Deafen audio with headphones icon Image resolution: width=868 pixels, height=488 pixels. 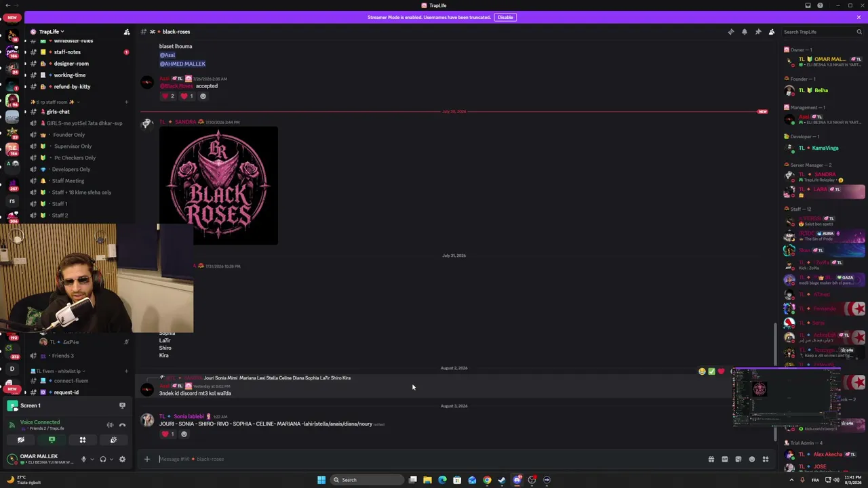[x=103, y=459]
